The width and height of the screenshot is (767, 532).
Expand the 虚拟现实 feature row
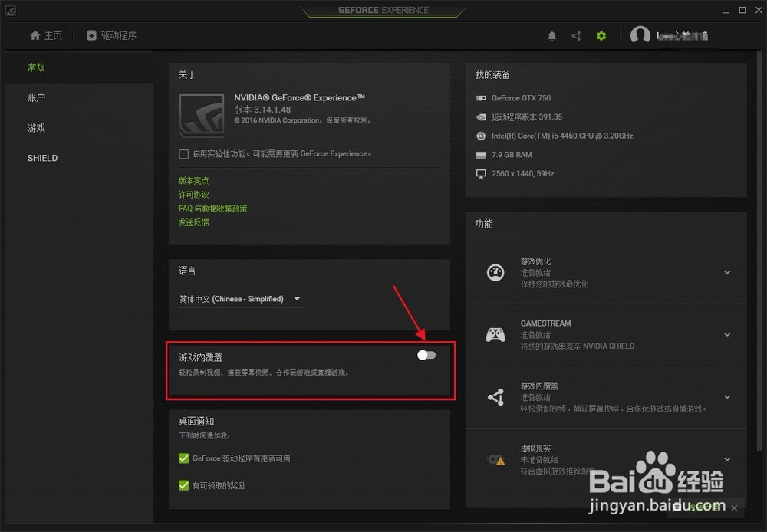(x=727, y=460)
